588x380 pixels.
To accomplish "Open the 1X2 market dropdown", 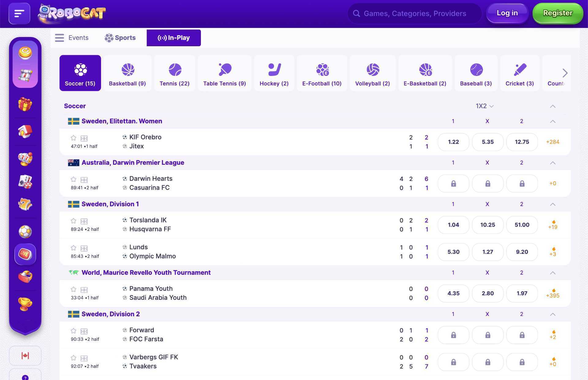I will pyautogui.click(x=484, y=106).
